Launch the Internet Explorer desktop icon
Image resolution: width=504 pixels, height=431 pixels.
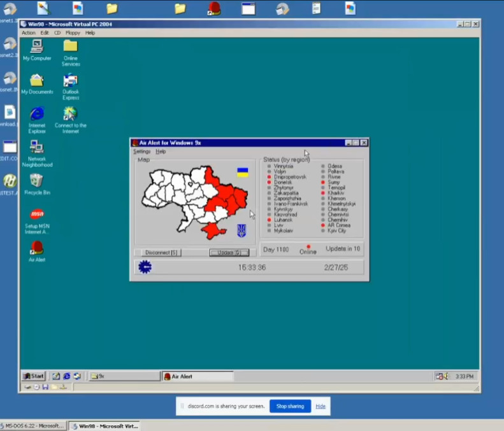(37, 120)
